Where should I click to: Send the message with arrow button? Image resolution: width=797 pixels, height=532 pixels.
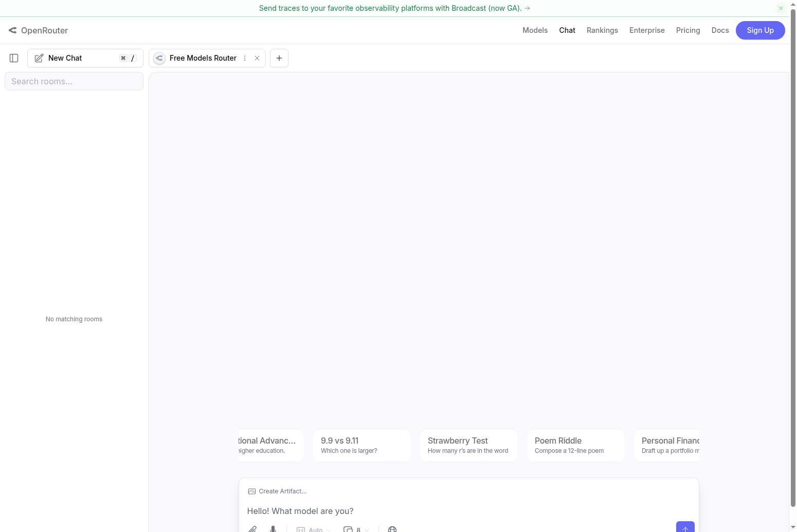pyautogui.click(x=685, y=527)
